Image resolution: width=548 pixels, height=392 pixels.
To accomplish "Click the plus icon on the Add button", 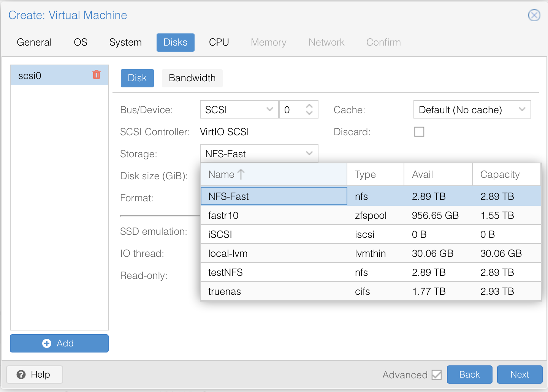I will point(46,343).
